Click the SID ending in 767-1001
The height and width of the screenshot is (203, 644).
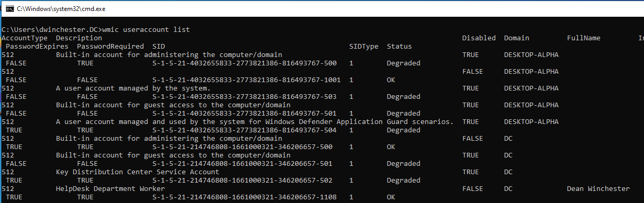[x=246, y=80]
